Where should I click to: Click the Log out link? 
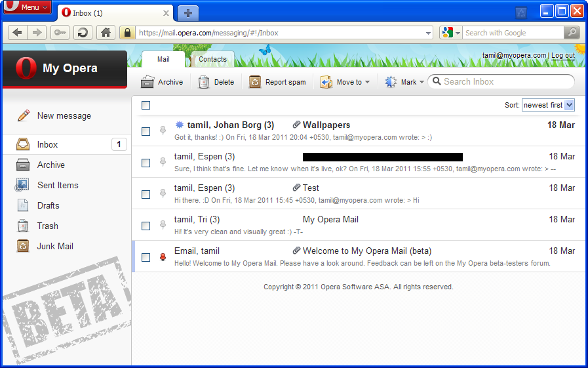coord(562,56)
